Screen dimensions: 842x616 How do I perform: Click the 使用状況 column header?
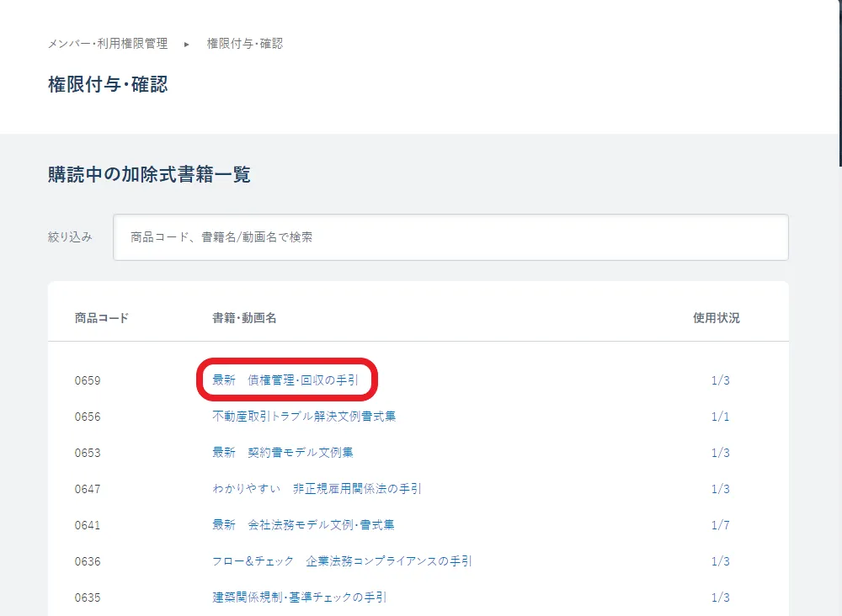[x=717, y=318]
